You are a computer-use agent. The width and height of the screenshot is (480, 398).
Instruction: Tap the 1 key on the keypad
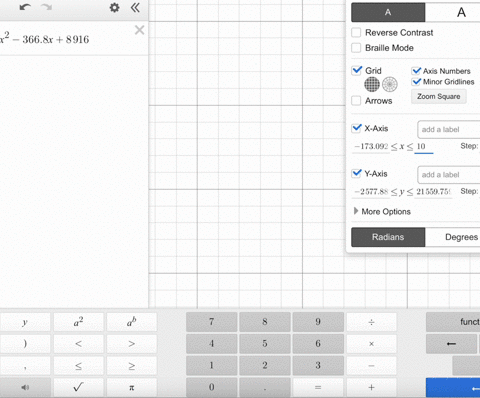[x=211, y=365]
